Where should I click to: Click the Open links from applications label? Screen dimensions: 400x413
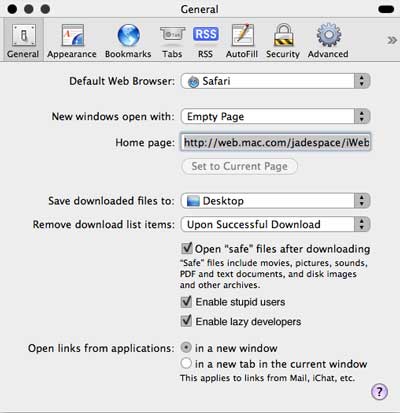(x=101, y=348)
